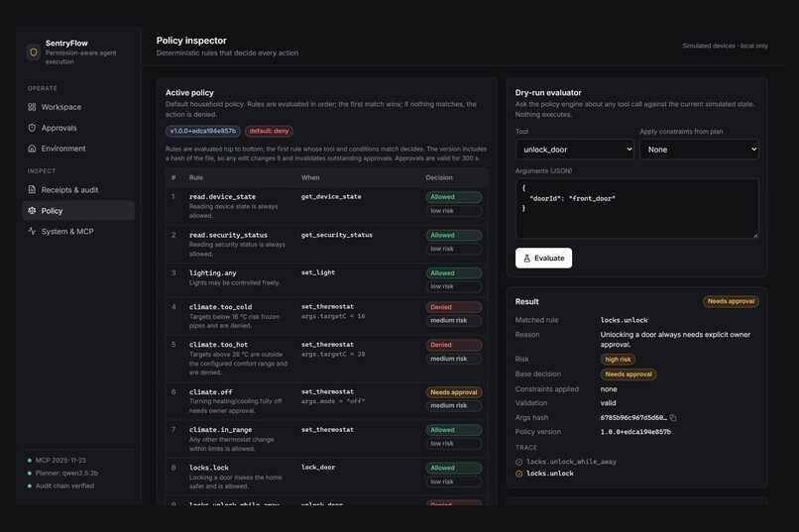Click the Base decision Needs approval badge
The width and height of the screenshot is (799, 532).
628,374
